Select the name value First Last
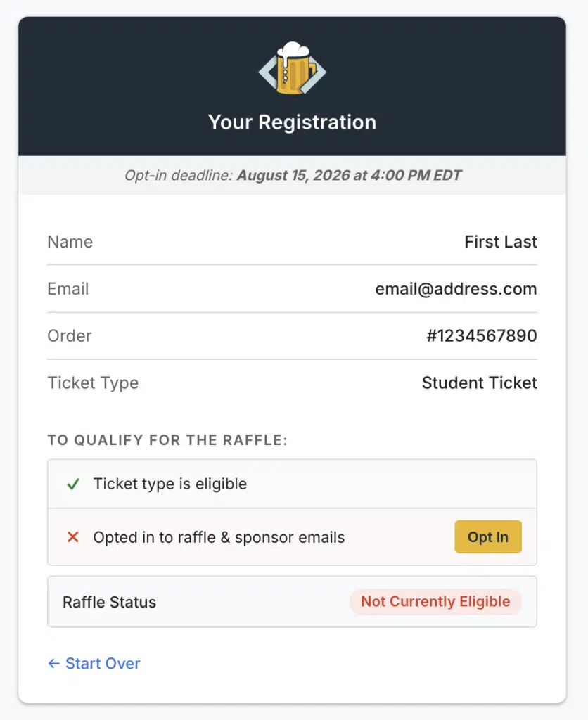588x720 pixels. tap(500, 242)
